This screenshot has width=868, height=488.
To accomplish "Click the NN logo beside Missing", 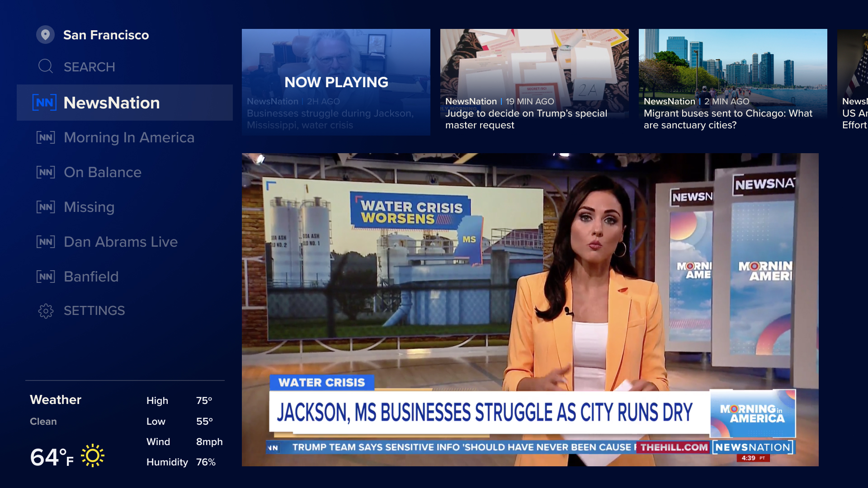I will [x=46, y=207].
